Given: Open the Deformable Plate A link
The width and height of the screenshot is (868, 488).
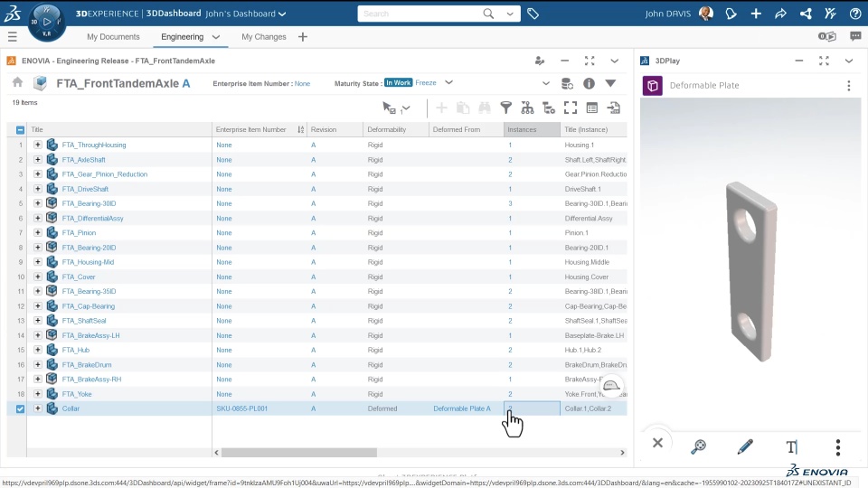Looking at the screenshot, I should click(x=462, y=408).
